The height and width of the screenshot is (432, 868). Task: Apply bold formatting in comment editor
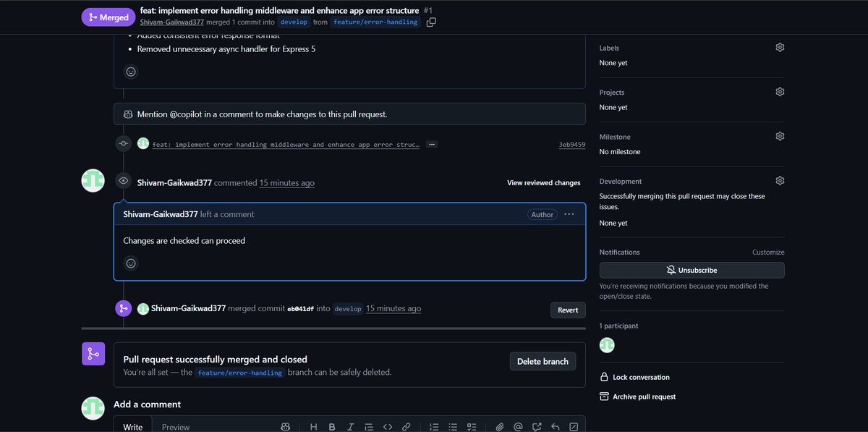pyautogui.click(x=332, y=427)
